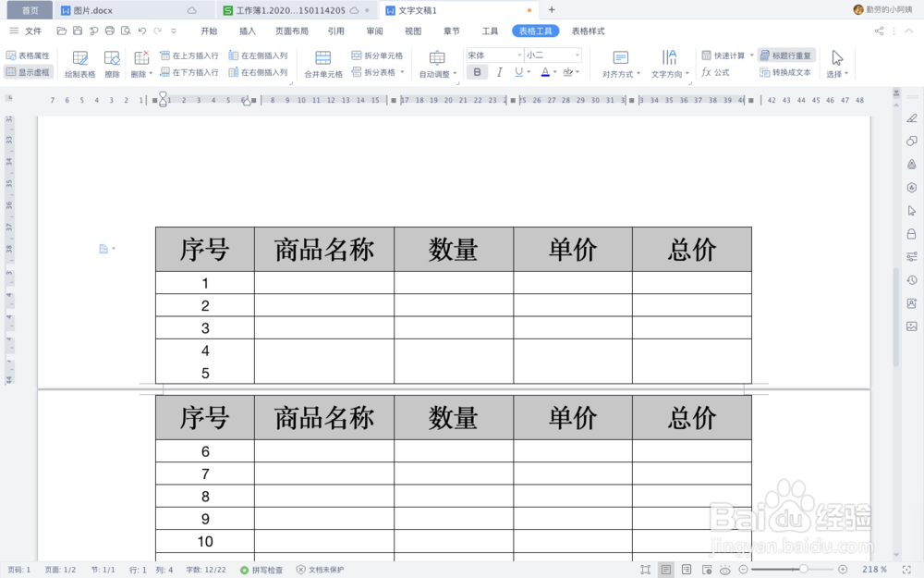
Task: Open 表格属性 (Table Properties)
Action: (x=29, y=55)
